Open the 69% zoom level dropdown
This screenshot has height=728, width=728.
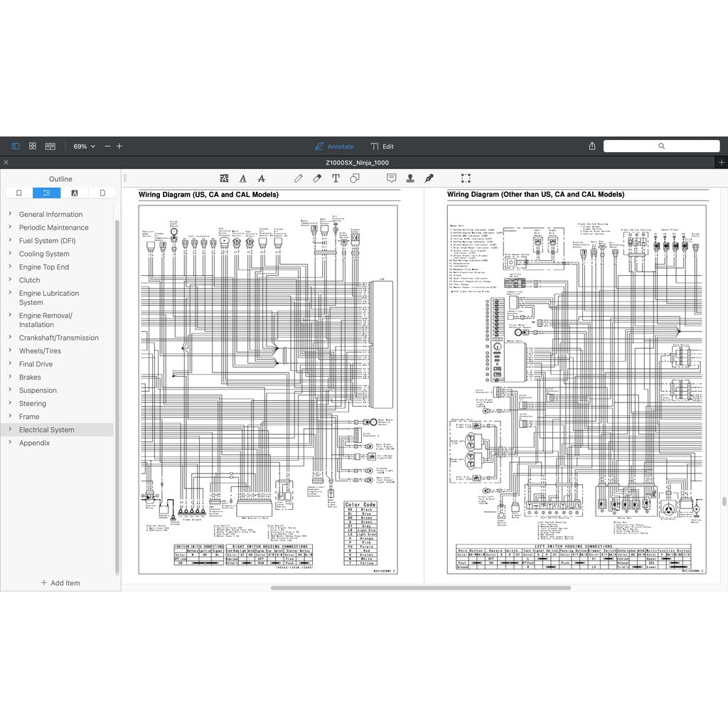(x=84, y=146)
